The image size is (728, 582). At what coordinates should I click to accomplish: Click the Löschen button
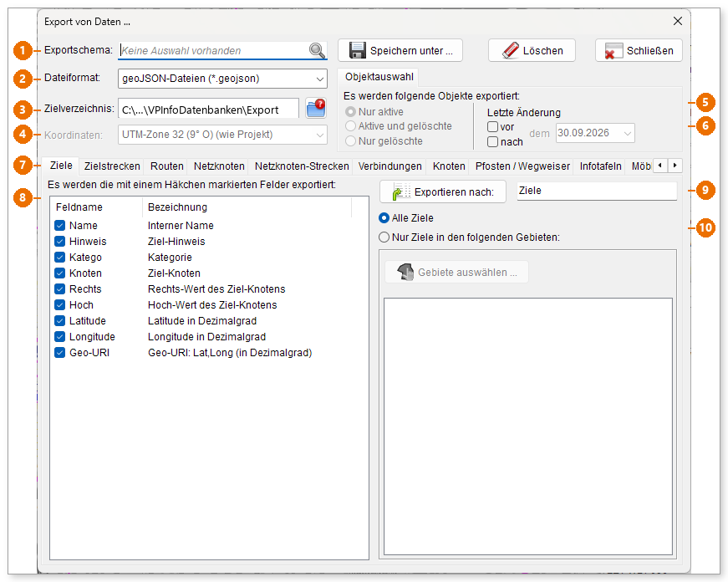pos(532,50)
